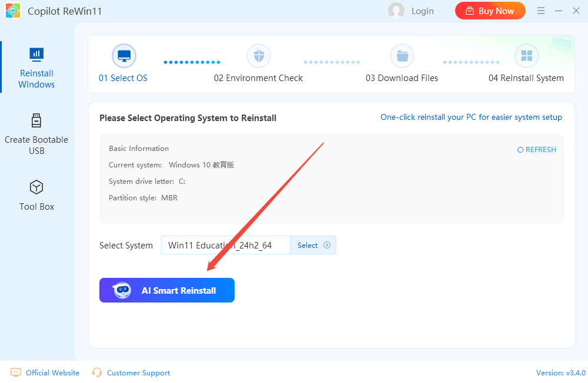Open the Official Website link
Image resolution: width=588 pixels, height=383 pixels.
[x=52, y=372]
